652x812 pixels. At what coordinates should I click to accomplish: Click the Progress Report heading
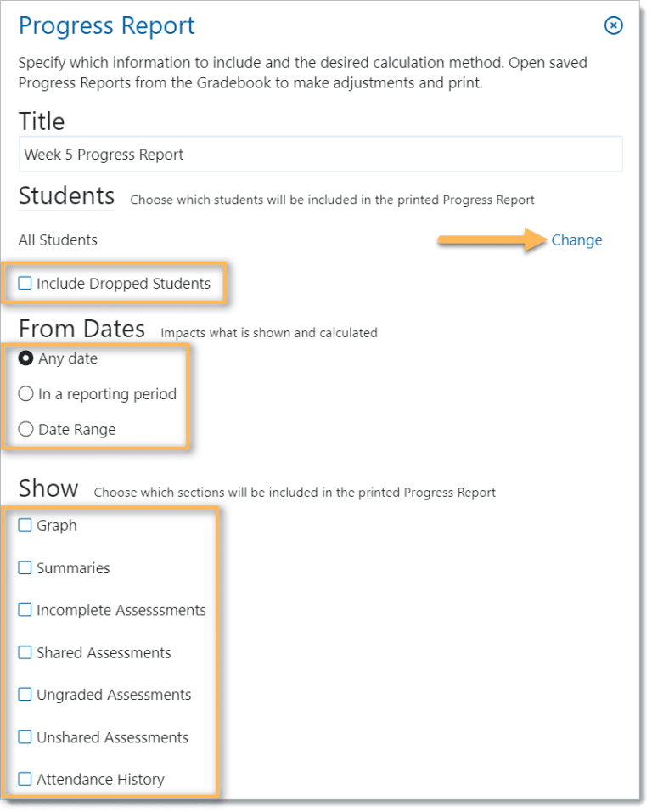[x=106, y=25]
